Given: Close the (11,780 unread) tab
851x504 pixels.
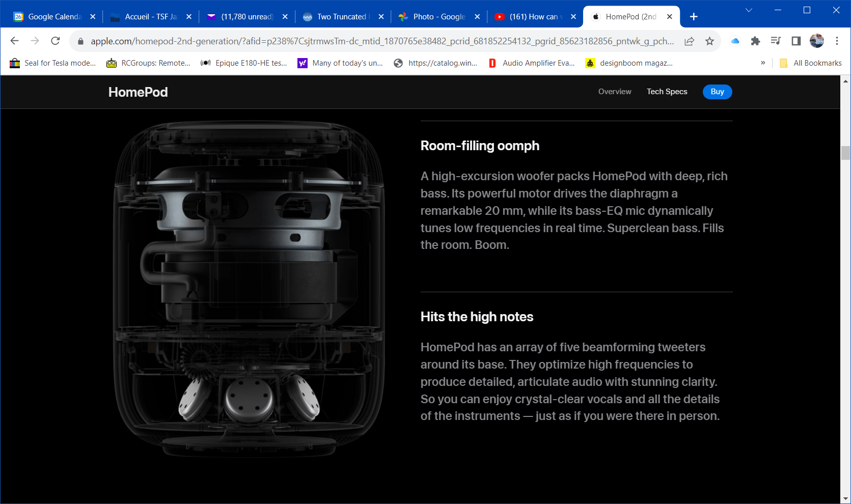Looking at the screenshot, I should [x=285, y=17].
